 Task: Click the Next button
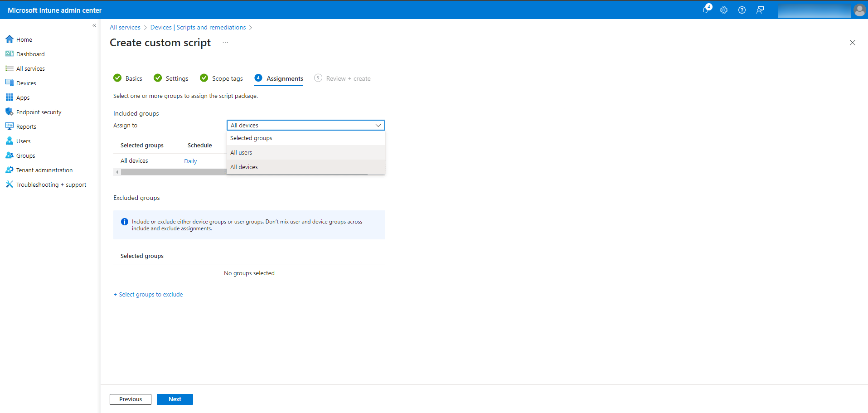pos(175,399)
